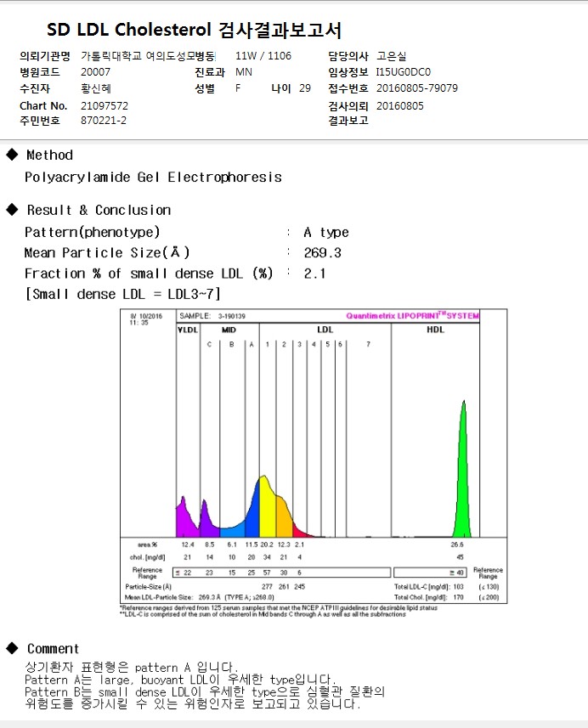
Task: Select the test request date '20160805'
Action: pyautogui.click(x=400, y=106)
